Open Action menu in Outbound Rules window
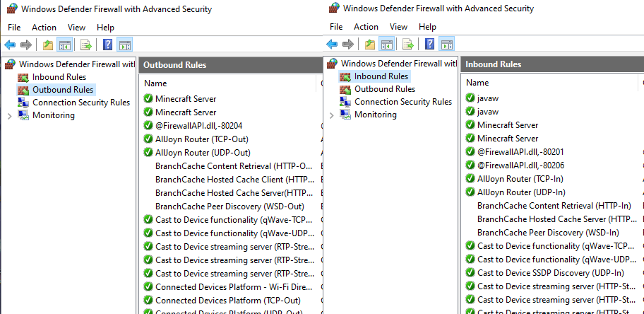644x314 pixels. tap(44, 28)
